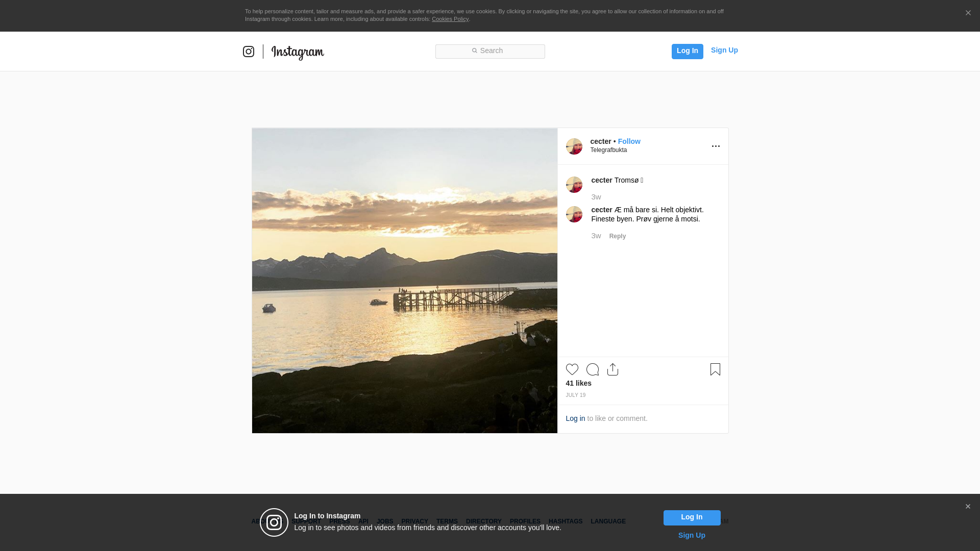Follow the cecter account
980x551 pixels.
click(629, 141)
